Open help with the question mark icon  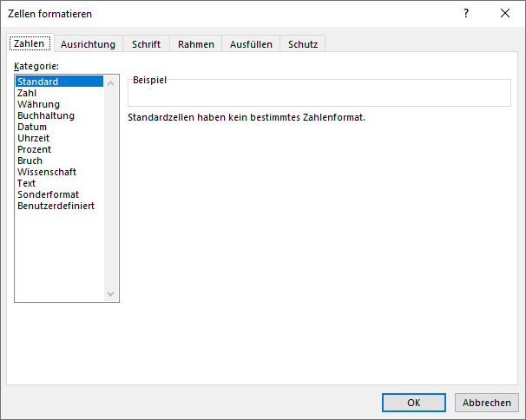coord(466,13)
